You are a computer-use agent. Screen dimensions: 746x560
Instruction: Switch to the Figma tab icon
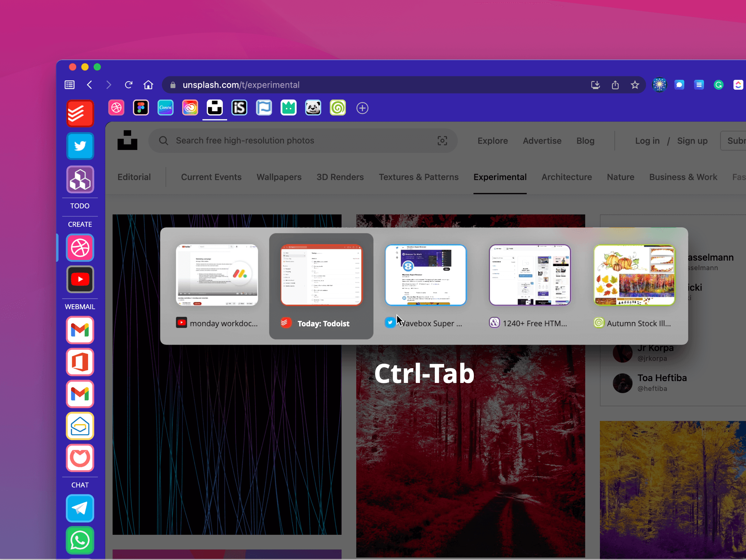pos(141,108)
